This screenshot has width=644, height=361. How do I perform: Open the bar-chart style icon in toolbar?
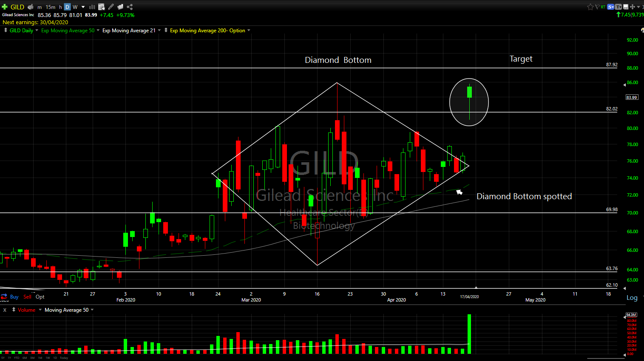(x=92, y=7)
